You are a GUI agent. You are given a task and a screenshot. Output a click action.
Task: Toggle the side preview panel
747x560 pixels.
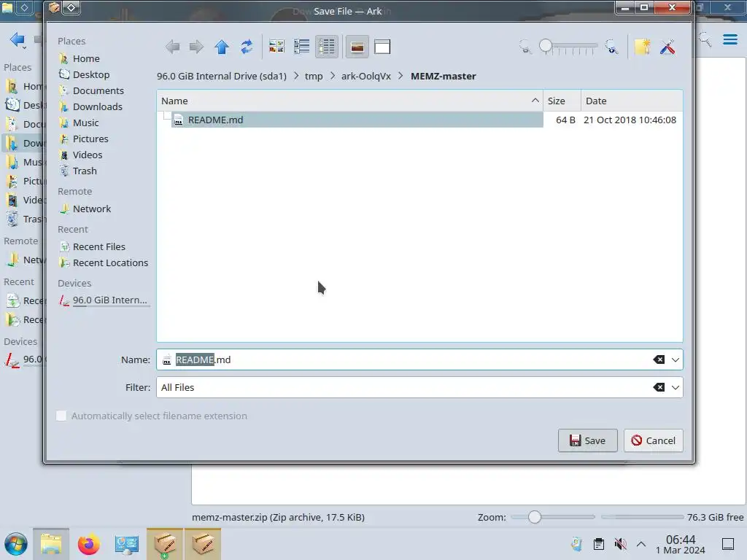coord(382,47)
